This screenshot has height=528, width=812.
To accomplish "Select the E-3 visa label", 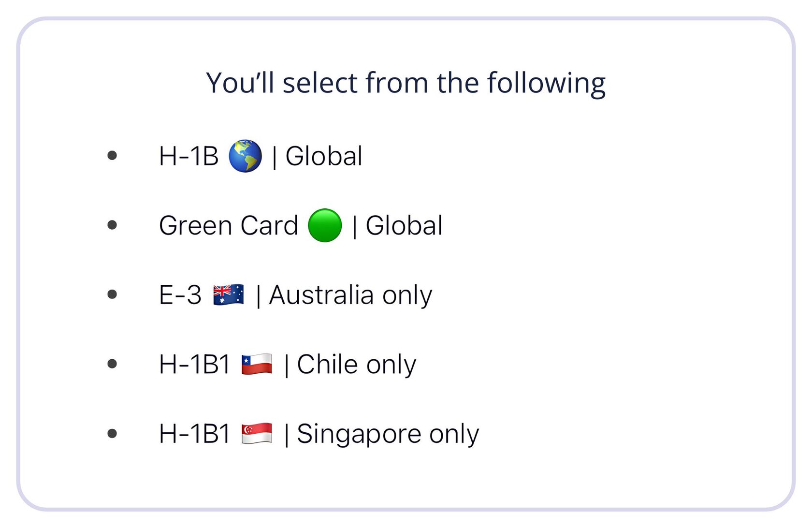I will (180, 295).
